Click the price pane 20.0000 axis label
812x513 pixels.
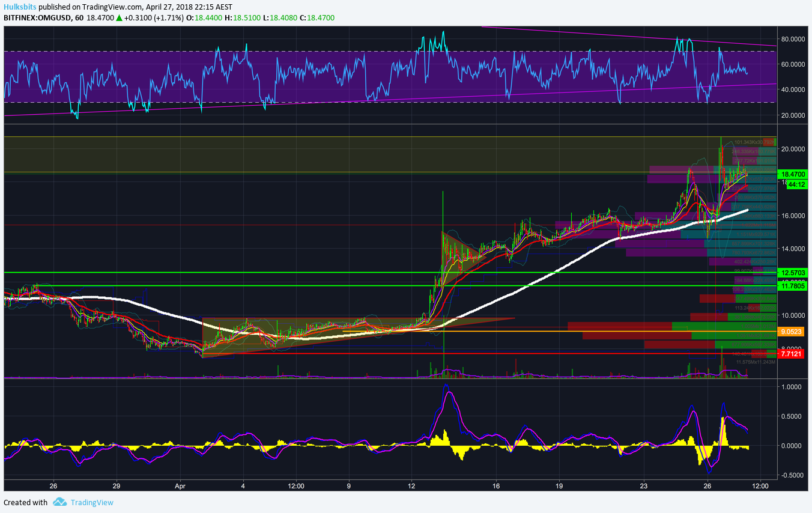tap(793, 149)
